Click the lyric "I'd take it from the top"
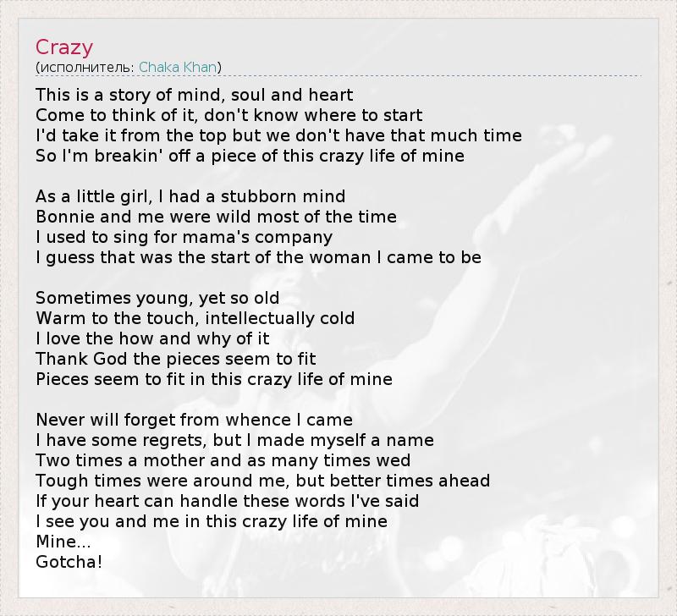677x616 pixels. (x=278, y=135)
